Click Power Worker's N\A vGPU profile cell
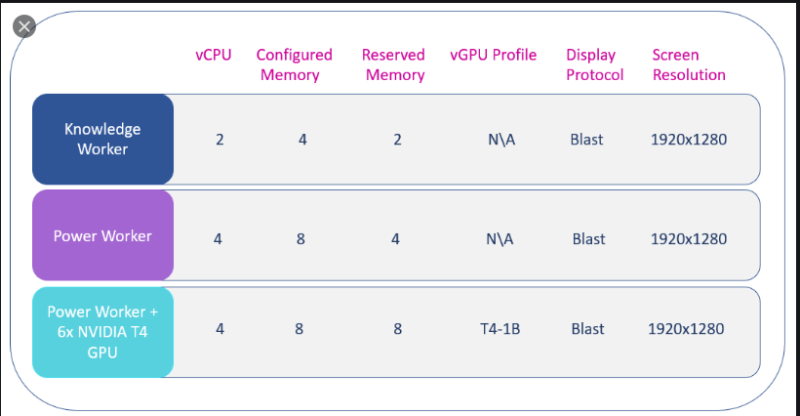Screen dimensions: 800x416 499,238
